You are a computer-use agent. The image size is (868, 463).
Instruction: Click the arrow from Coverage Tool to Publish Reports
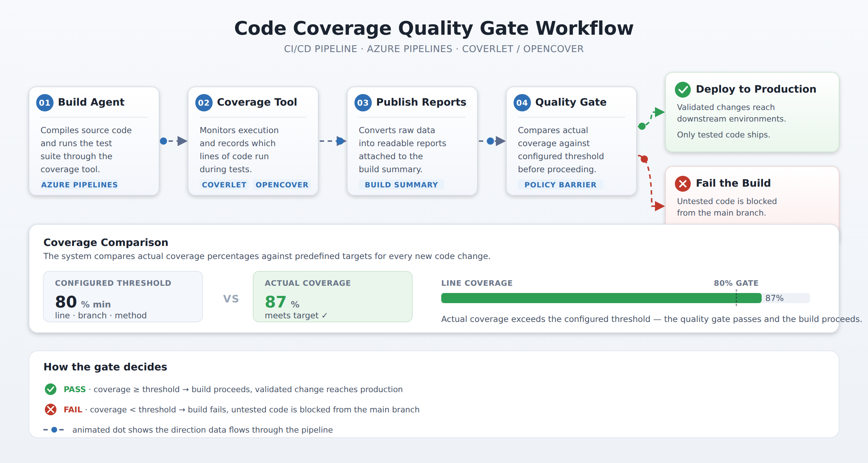pos(333,141)
